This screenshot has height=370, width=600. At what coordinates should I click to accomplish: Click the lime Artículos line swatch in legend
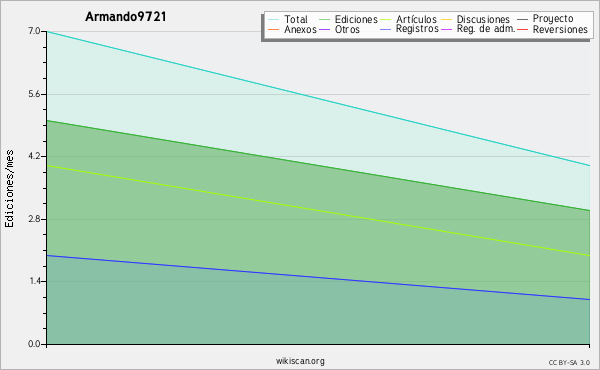pos(385,20)
